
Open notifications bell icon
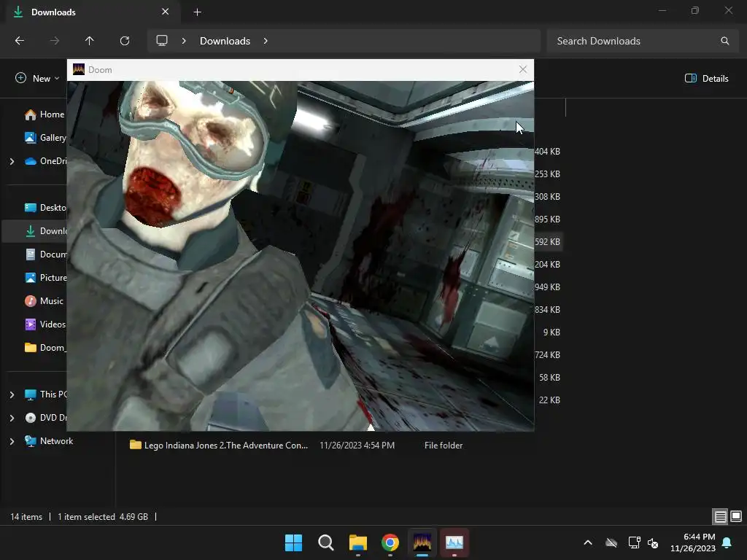727,542
